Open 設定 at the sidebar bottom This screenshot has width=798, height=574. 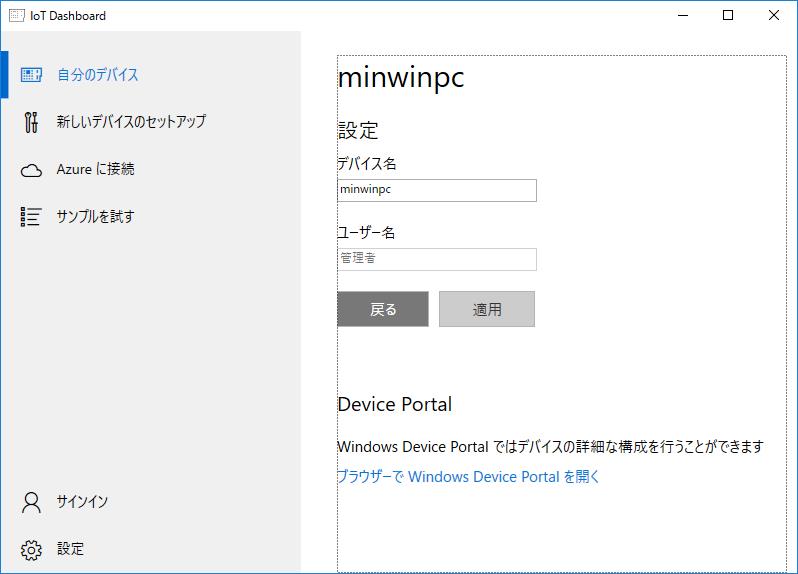pyautogui.click(x=151, y=550)
